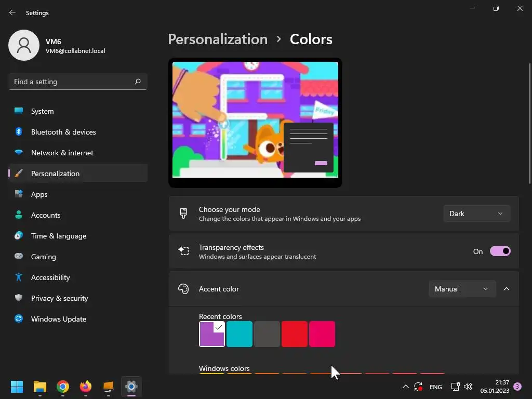Image resolution: width=532 pixels, height=399 pixels.
Task: Launch Firefox from the taskbar
Action: pyautogui.click(x=86, y=387)
